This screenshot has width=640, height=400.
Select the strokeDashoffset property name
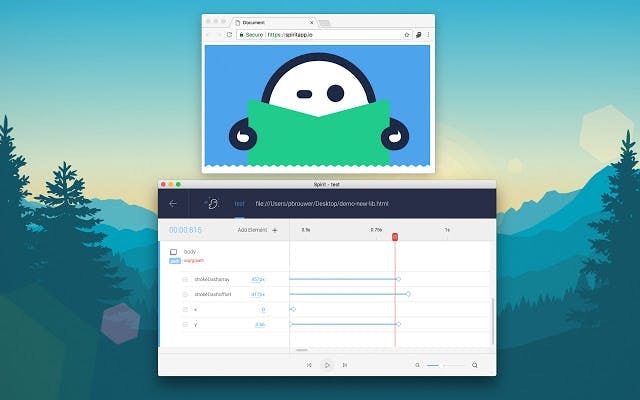tap(213, 294)
